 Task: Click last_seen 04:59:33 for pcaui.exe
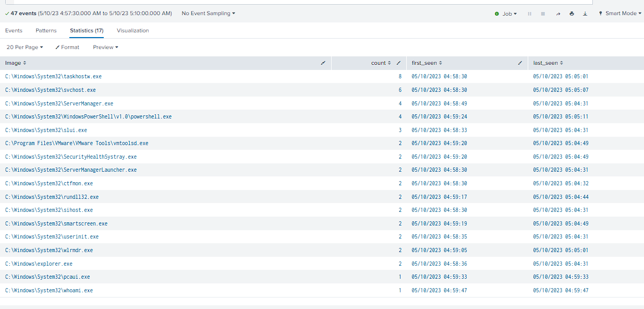coord(561,277)
